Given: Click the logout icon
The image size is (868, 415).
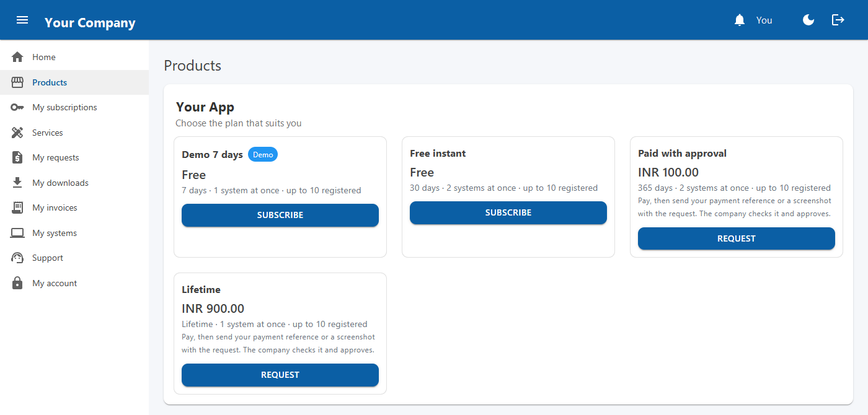Looking at the screenshot, I should pyautogui.click(x=838, y=20).
